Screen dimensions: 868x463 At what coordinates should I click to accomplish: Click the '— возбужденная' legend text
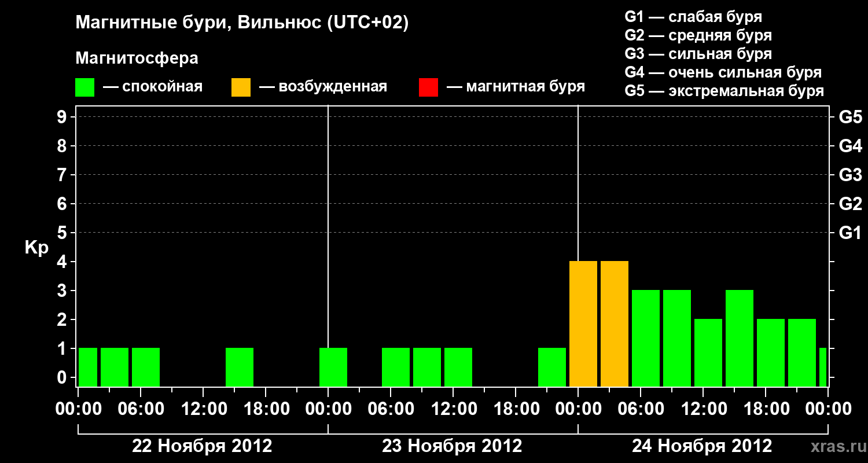323,87
